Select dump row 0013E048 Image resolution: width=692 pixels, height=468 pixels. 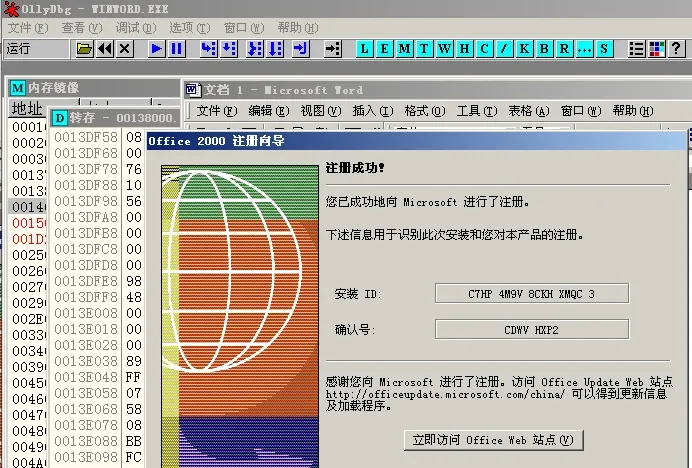point(98,377)
